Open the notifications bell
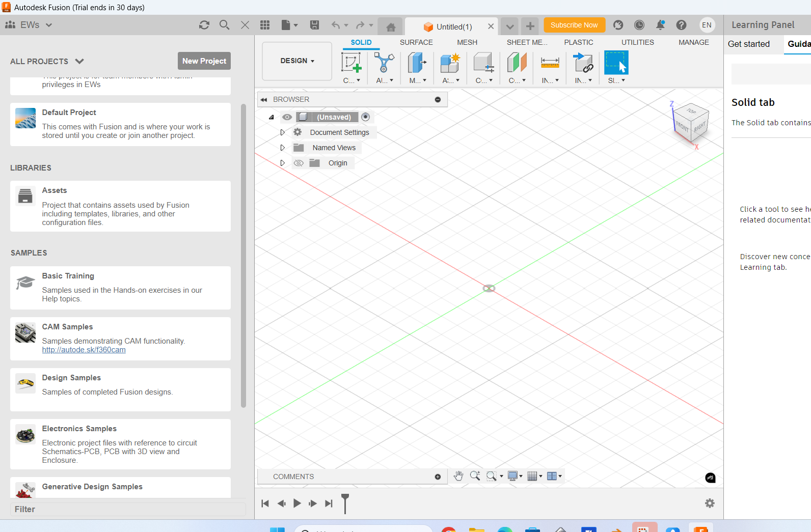 click(661, 25)
